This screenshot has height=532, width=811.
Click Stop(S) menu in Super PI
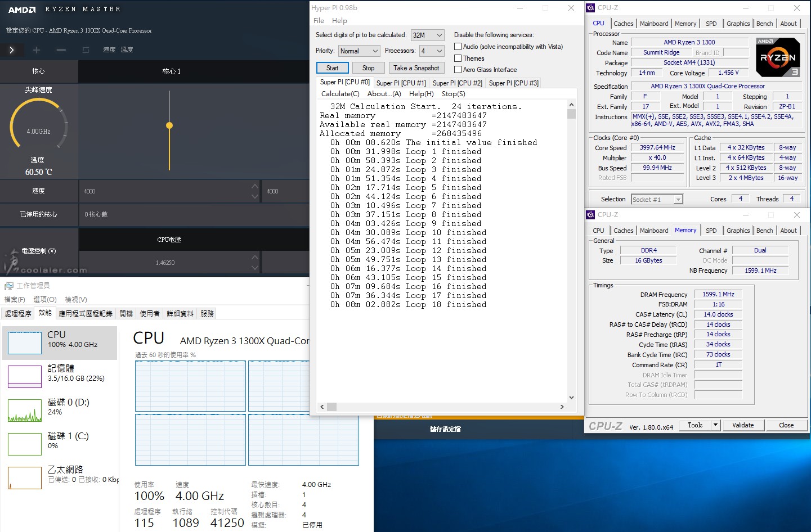click(453, 94)
